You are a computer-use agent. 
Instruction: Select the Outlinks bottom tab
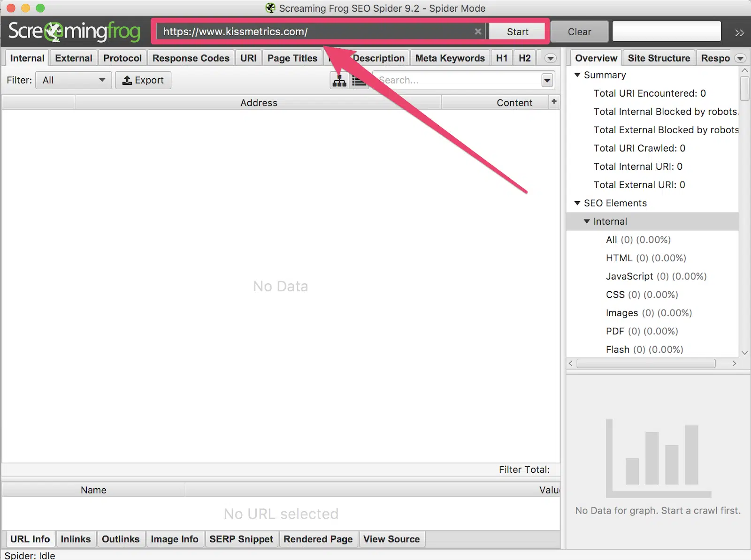pyautogui.click(x=121, y=539)
